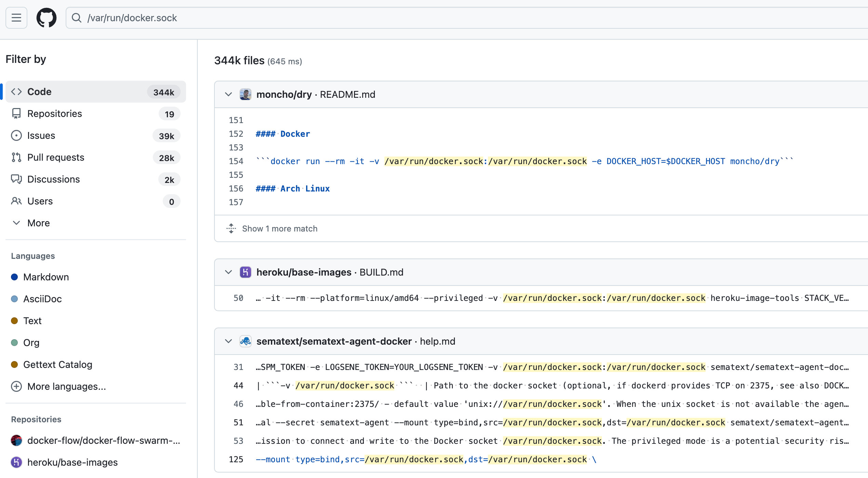Select the Code filter
Screen dimensions: 868x478
tap(96, 92)
